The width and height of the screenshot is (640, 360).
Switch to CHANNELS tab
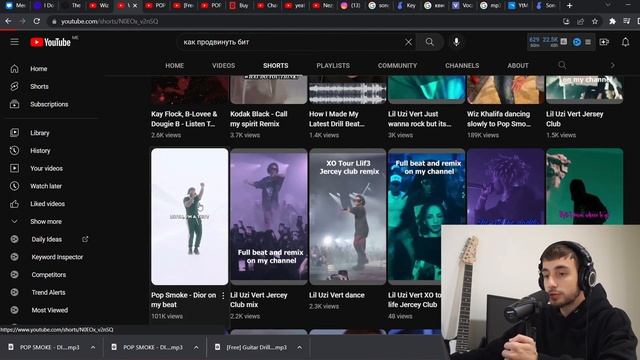[462, 65]
